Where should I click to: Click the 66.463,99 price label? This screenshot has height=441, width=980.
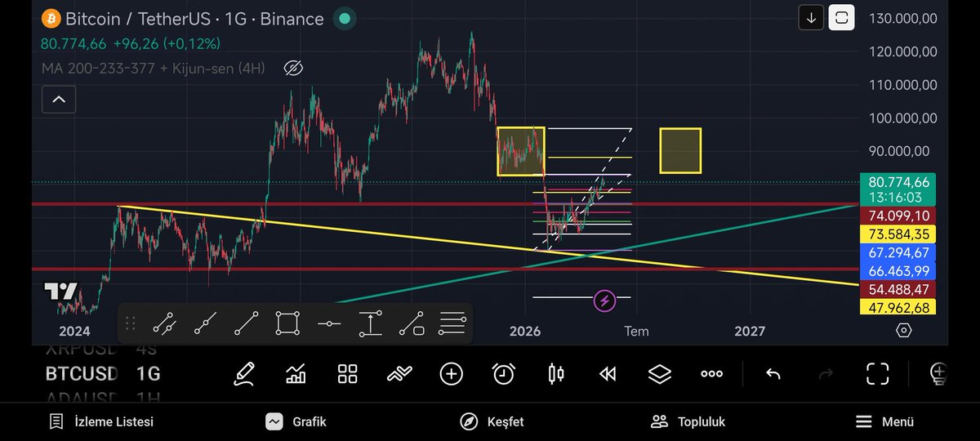pyautogui.click(x=899, y=270)
